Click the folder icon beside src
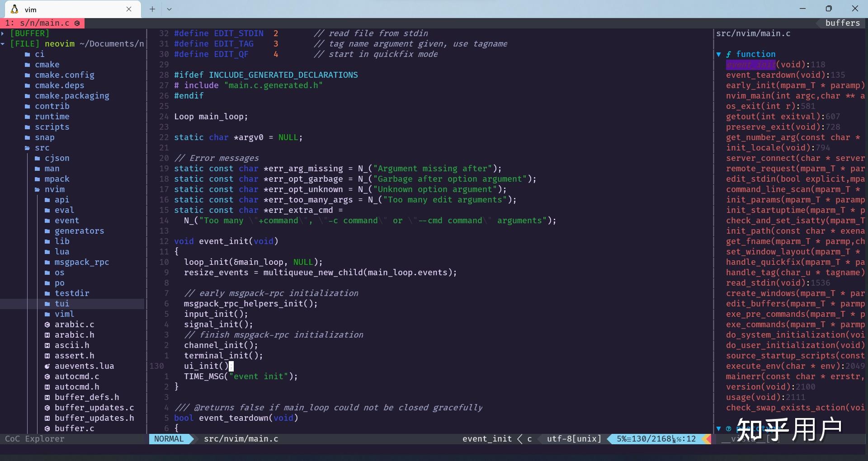Screen dimensions: 868x461 pyautogui.click(x=28, y=148)
